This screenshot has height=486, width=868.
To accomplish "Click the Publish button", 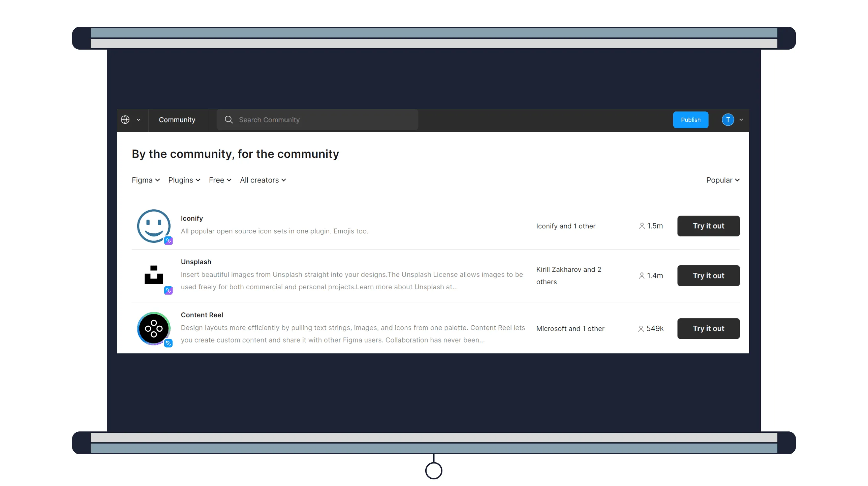I will [x=690, y=119].
